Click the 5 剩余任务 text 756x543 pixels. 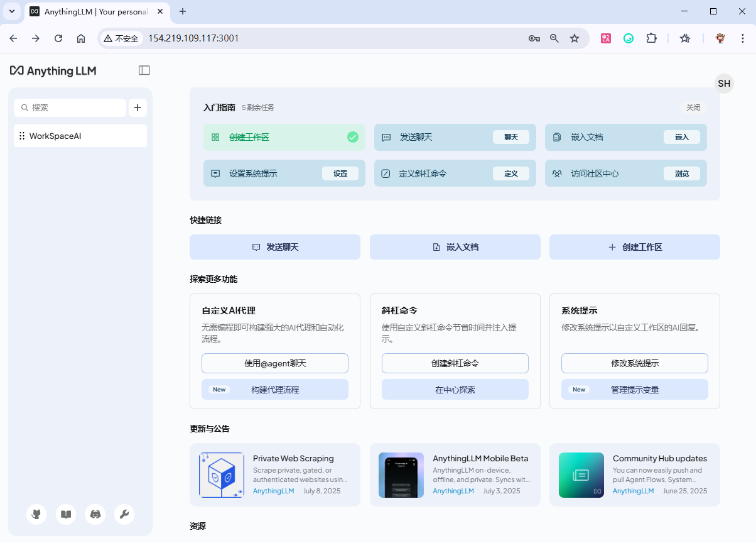point(258,107)
